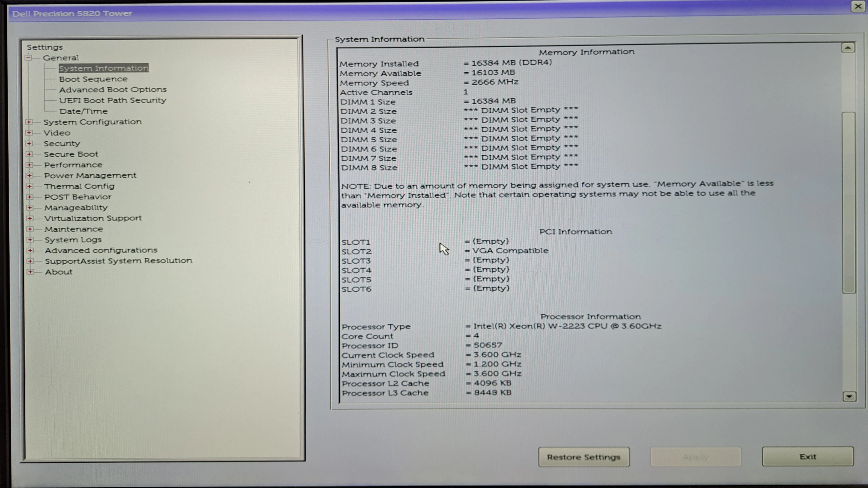868x488 pixels.
Task: Click the scroll up arrow
Action: (x=848, y=48)
